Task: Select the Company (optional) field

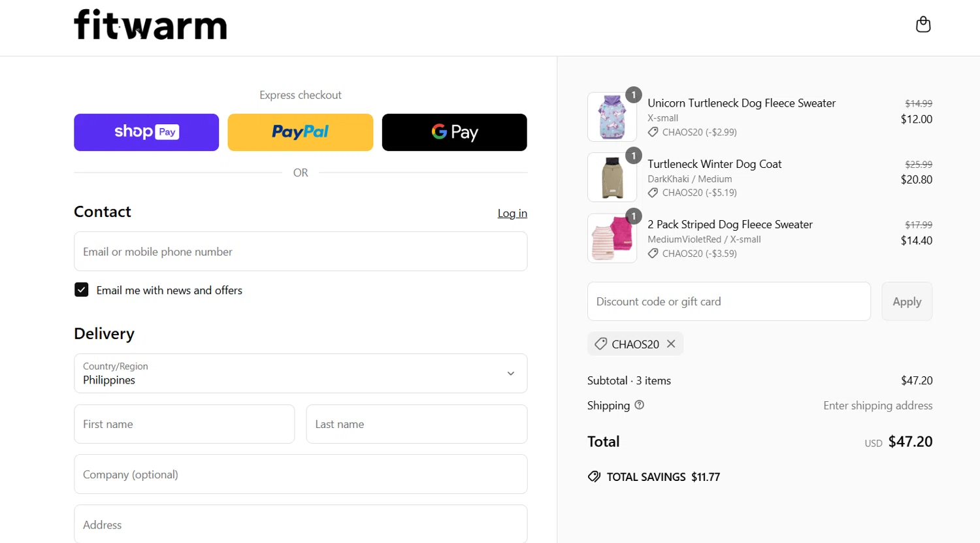Action: tap(301, 474)
